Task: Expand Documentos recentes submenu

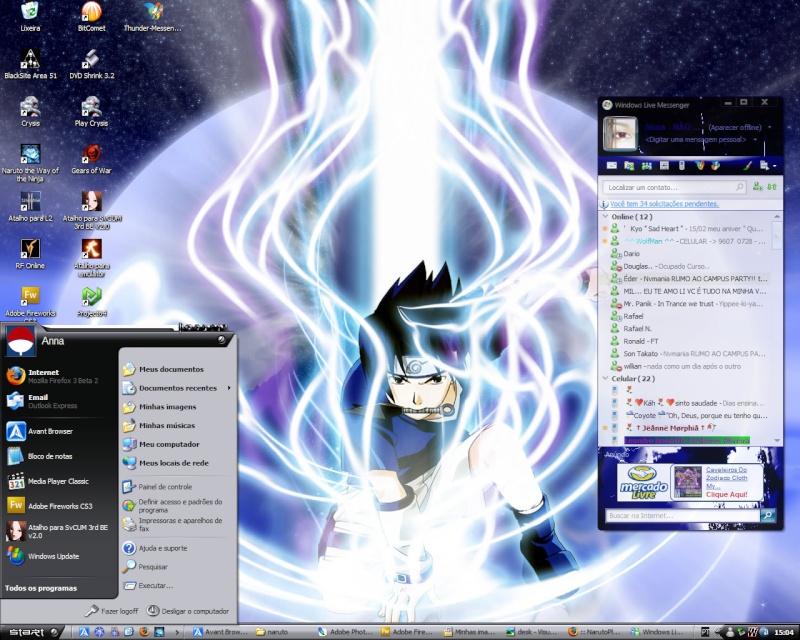Action: 177,388
